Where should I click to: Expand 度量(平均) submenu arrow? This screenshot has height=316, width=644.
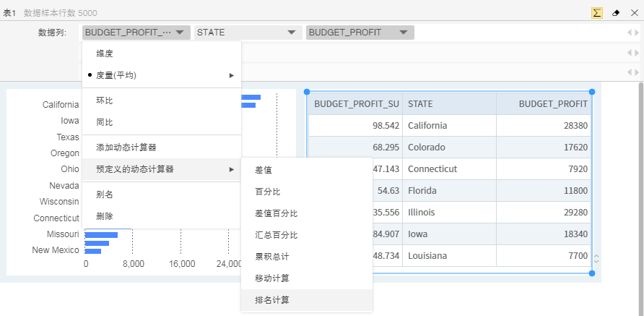231,75
